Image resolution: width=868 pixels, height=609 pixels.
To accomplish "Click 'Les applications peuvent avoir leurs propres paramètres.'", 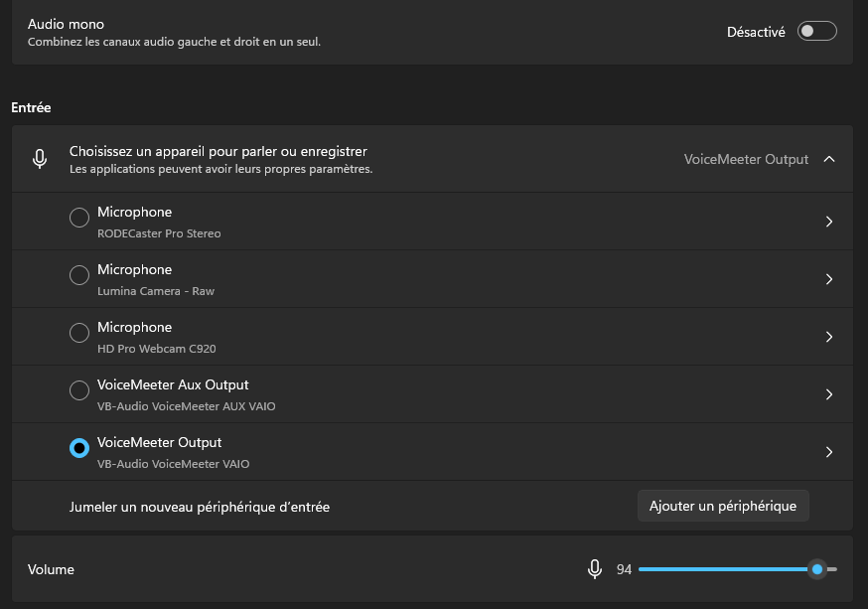I will click(x=220, y=169).
